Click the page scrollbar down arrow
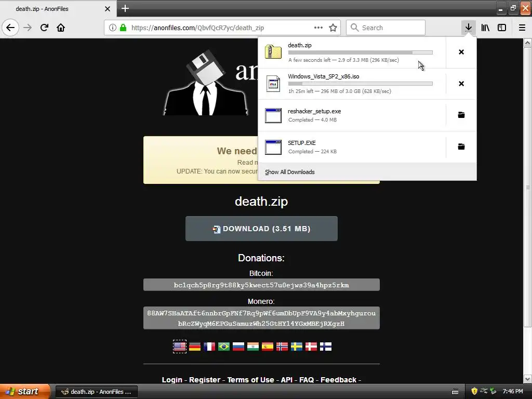Image resolution: width=532 pixels, height=399 pixels. [x=527, y=379]
